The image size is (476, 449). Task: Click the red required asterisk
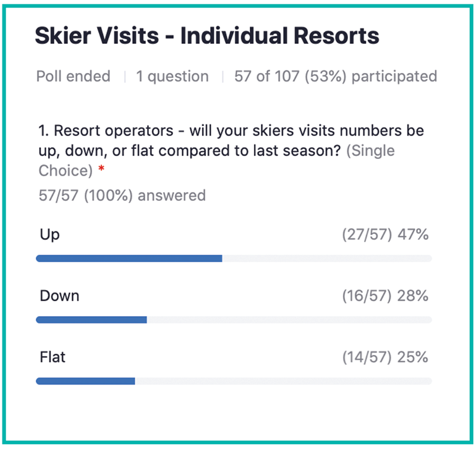tap(101, 168)
